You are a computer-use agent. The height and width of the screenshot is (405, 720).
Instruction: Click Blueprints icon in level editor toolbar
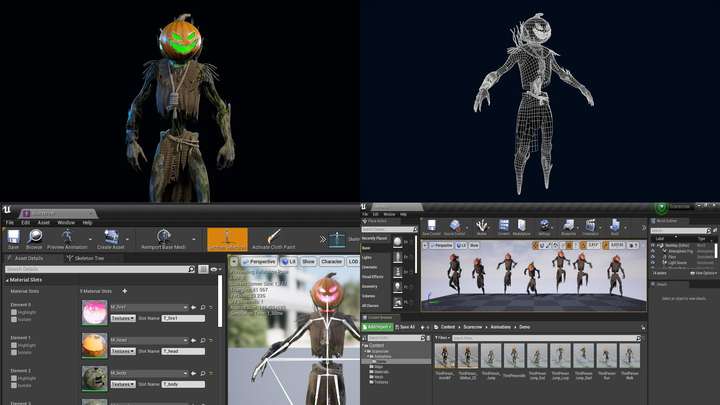coord(568,227)
